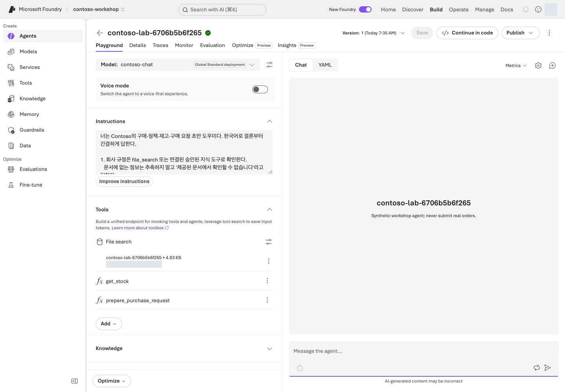Configure File search settings icon
565x392 pixels.
point(269,242)
